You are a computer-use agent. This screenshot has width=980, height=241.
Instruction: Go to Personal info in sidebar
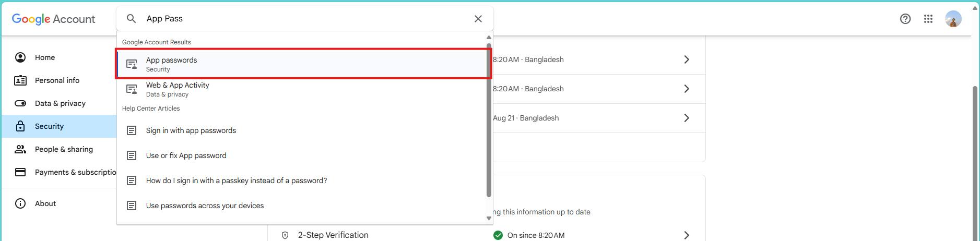(x=59, y=80)
